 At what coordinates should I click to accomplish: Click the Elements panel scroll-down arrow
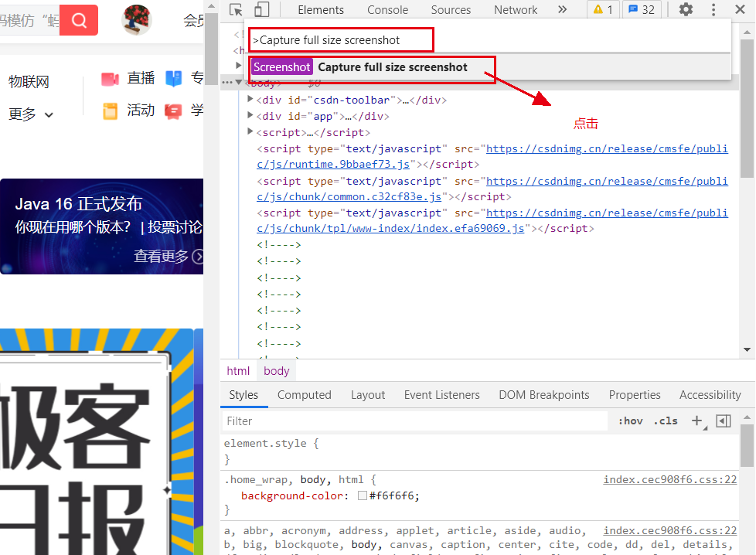click(x=747, y=349)
